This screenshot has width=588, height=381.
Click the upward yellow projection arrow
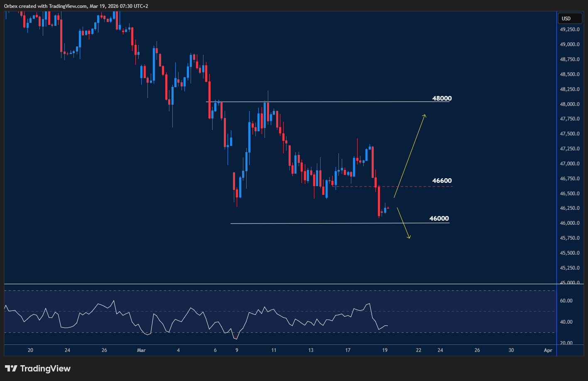click(x=409, y=155)
